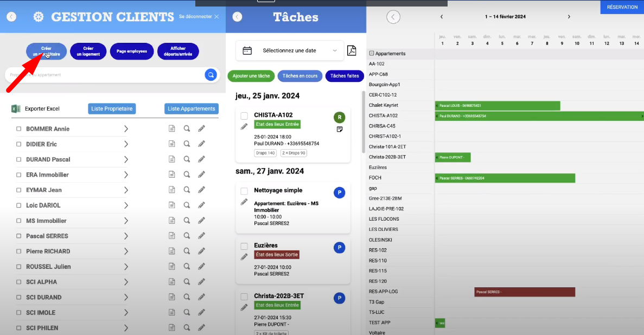Open document icon for BOMMER Annie
This screenshot has width=644, height=335.
(x=171, y=129)
